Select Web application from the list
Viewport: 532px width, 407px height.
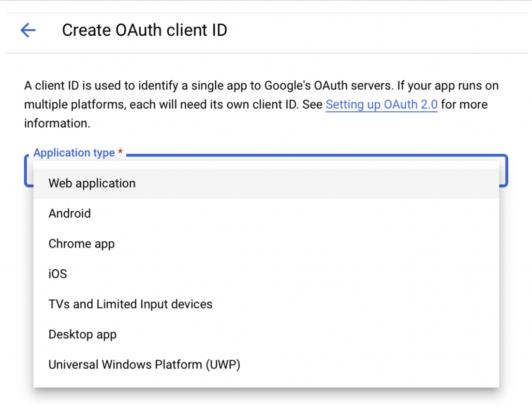click(x=92, y=184)
